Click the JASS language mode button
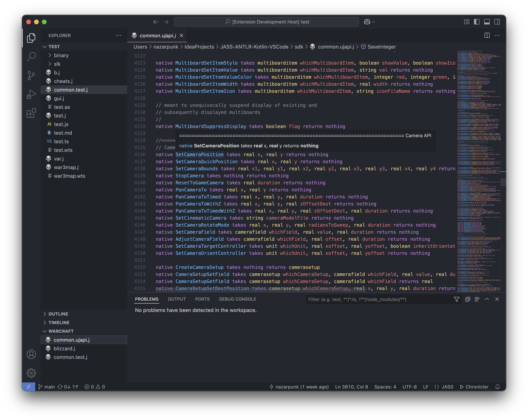This screenshot has width=528, height=420. pos(447,387)
